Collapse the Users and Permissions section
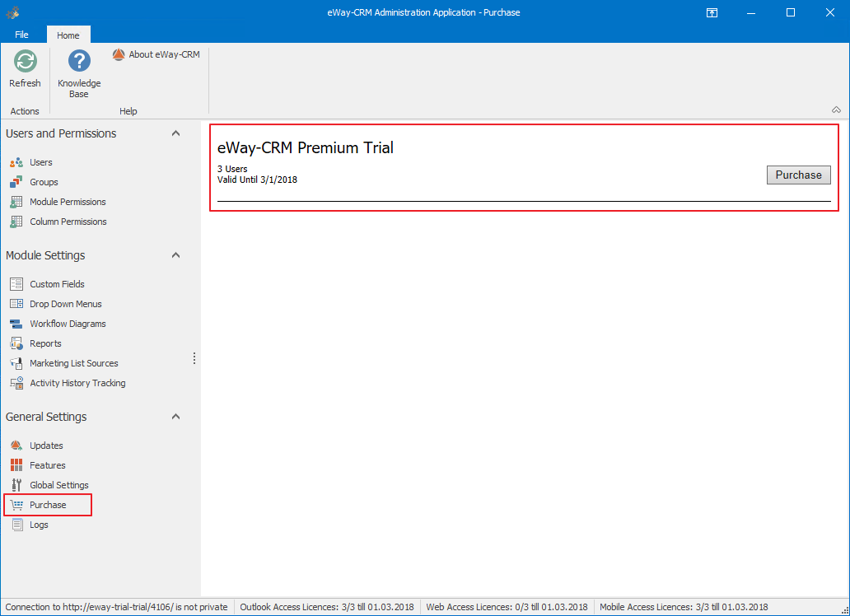The height and width of the screenshot is (616, 850). pos(175,133)
